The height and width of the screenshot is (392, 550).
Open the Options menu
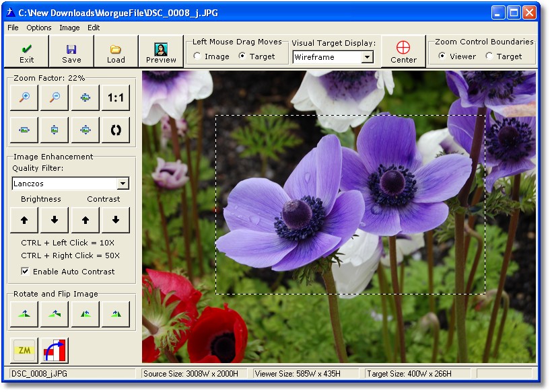click(39, 28)
